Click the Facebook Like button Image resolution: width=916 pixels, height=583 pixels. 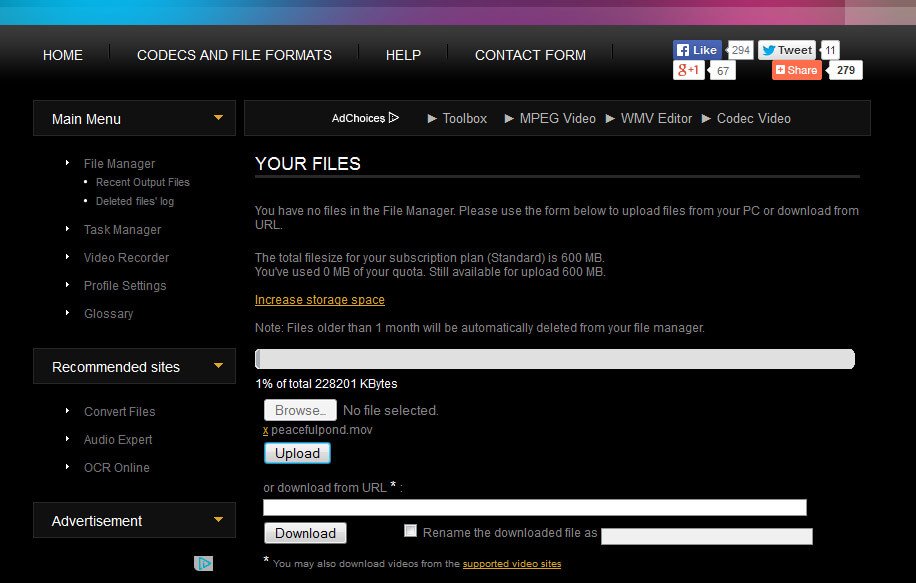pyautogui.click(x=697, y=50)
